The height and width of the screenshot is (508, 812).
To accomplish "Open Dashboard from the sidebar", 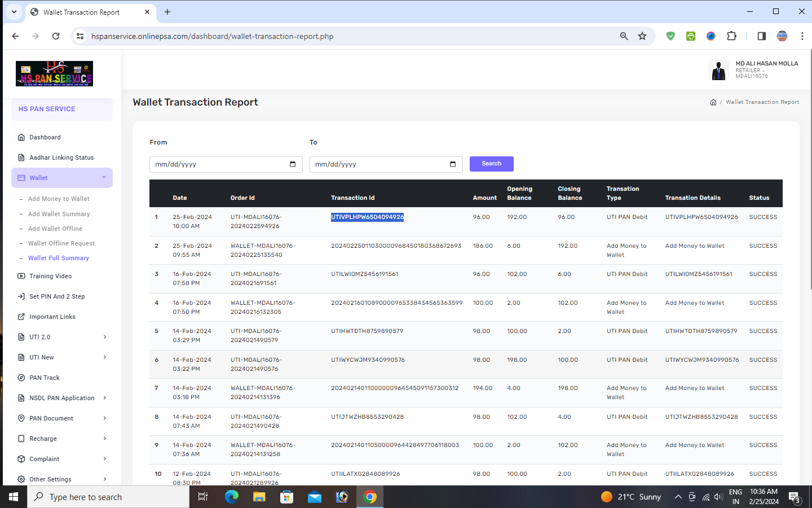I will pyautogui.click(x=45, y=137).
